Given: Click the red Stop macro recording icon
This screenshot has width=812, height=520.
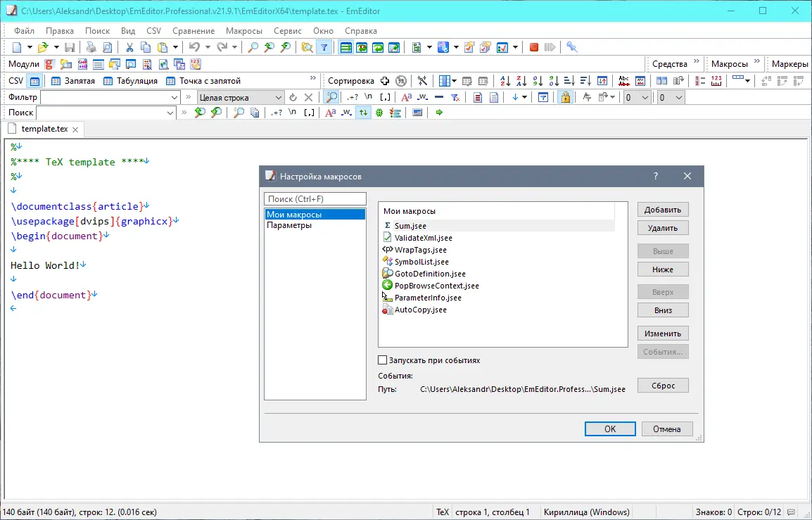Looking at the screenshot, I should [x=534, y=48].
